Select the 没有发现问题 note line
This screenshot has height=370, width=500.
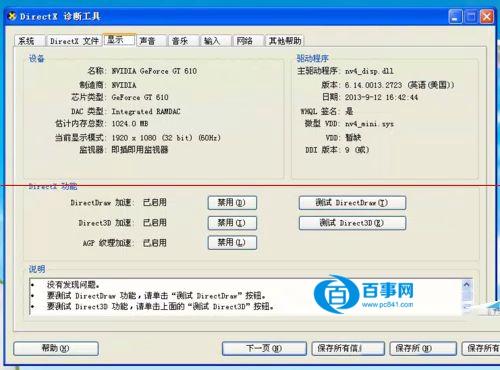tap(73, 285)
